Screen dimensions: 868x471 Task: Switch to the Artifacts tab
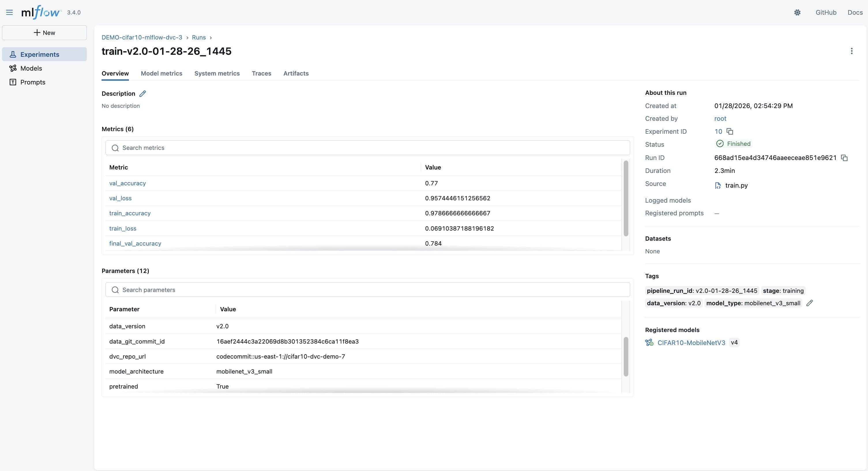296,74
